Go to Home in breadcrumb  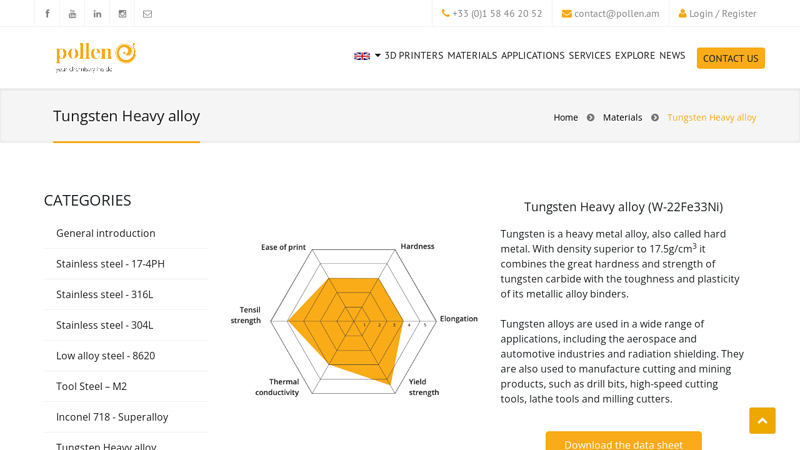(565, 117)
